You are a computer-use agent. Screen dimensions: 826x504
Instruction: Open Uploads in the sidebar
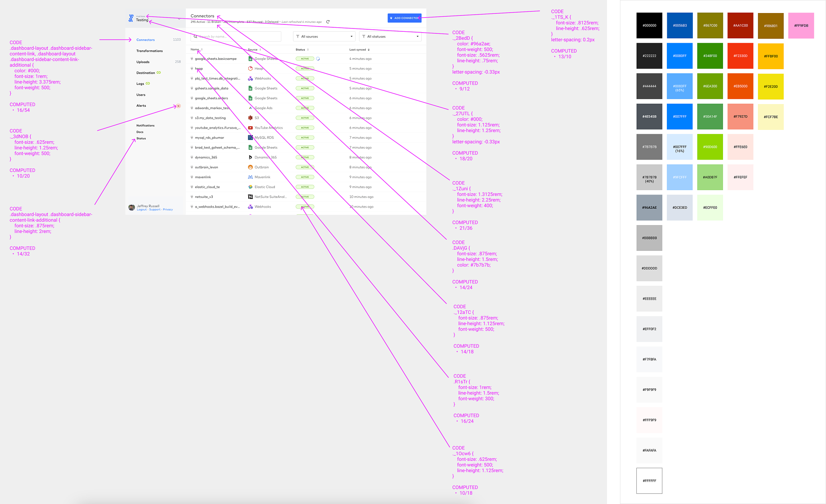tap(143, 62)
